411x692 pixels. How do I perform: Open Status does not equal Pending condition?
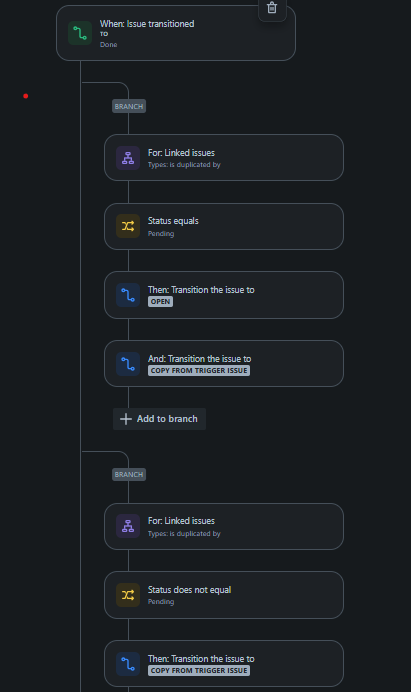pos(224,595)
